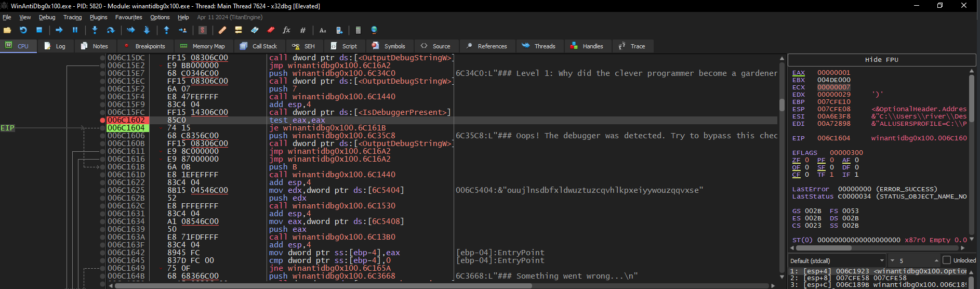The height and width of the screenshot is (289, 980).
Task: Click the Open file folder icon
Action: 7,30
